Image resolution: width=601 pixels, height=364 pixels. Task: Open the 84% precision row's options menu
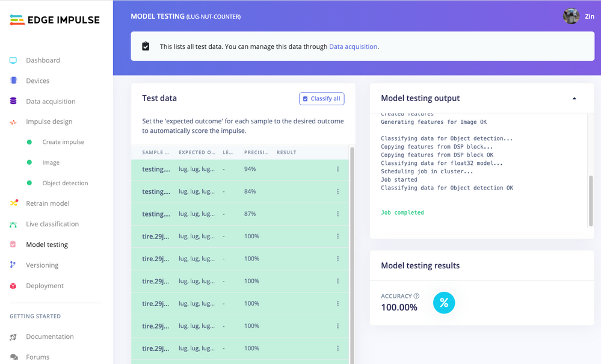(337, 191)
